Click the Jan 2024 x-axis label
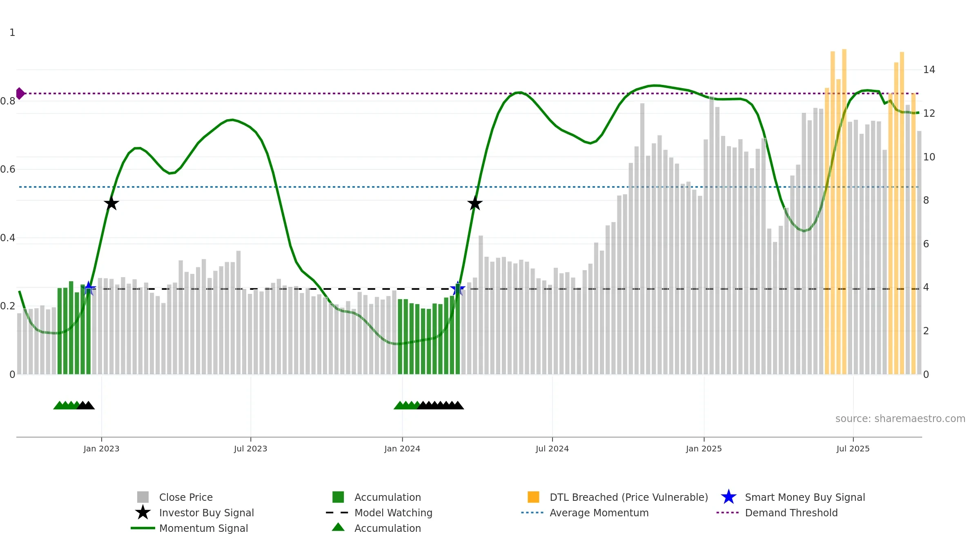Viewport: 980px width, 551px height. 402,449
